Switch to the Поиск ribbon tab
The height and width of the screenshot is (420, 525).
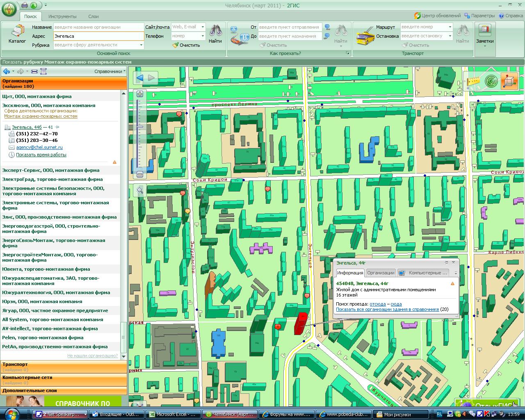30,16
